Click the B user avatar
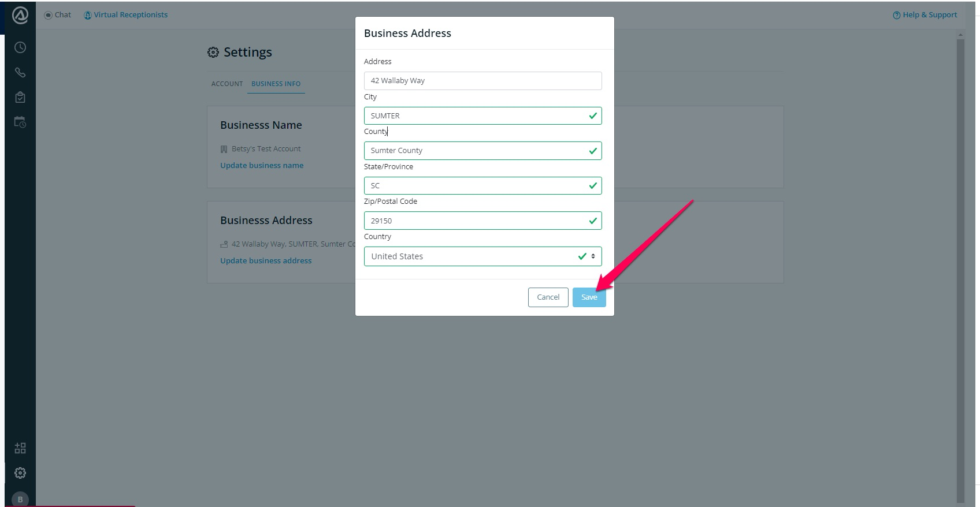980x507 pixels. (x=20, y=499)
